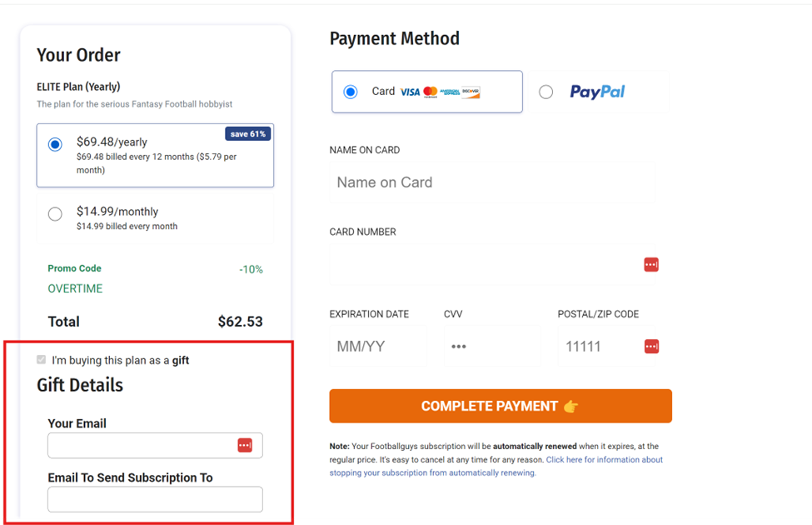
Task: Click the PayPal logo
Action: [x=597, y=92]
